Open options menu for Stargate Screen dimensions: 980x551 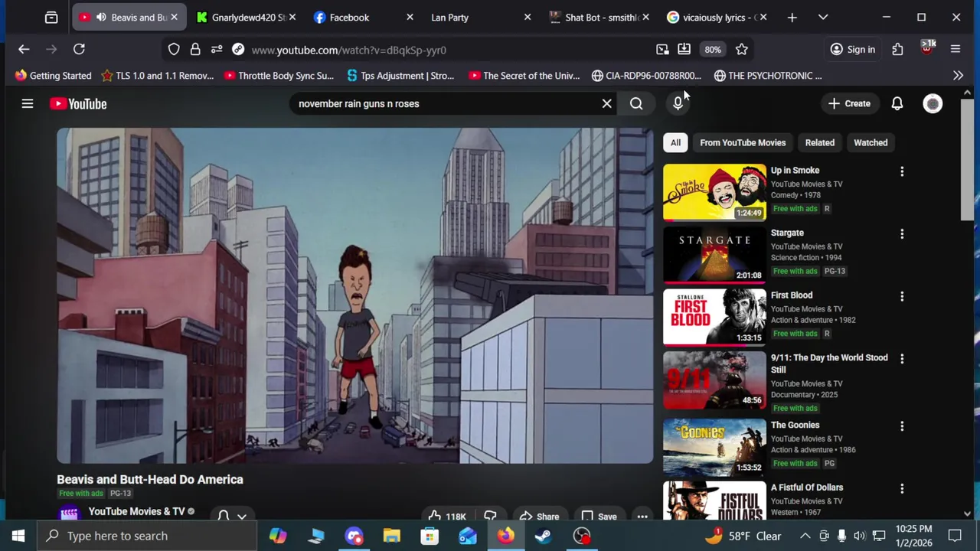(x=902, y=233)
